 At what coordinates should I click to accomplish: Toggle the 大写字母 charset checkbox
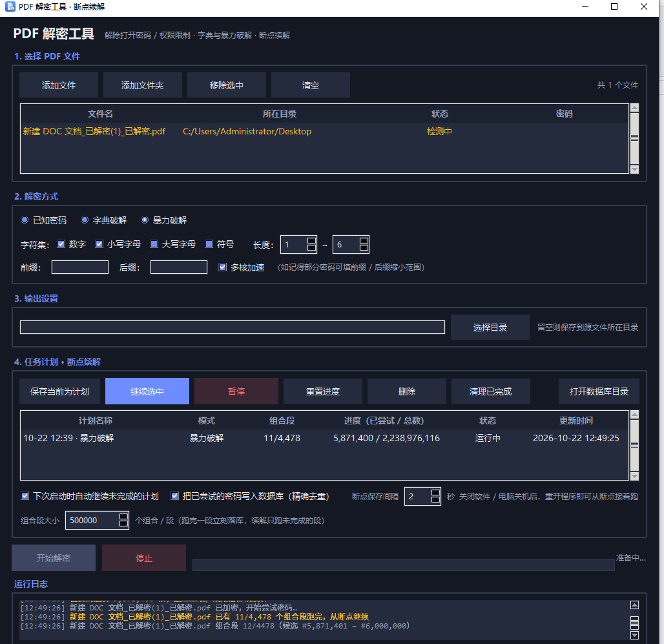[x=154, y=244]
